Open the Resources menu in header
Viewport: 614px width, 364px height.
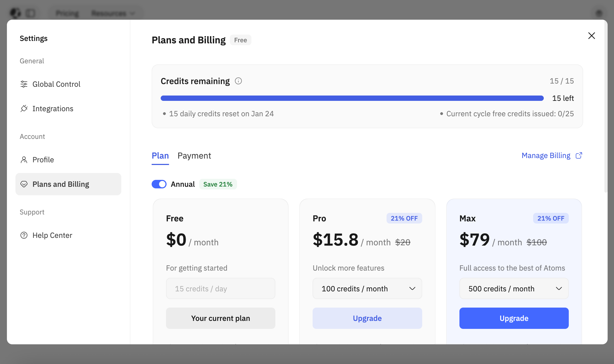click(x=113, y=13)
